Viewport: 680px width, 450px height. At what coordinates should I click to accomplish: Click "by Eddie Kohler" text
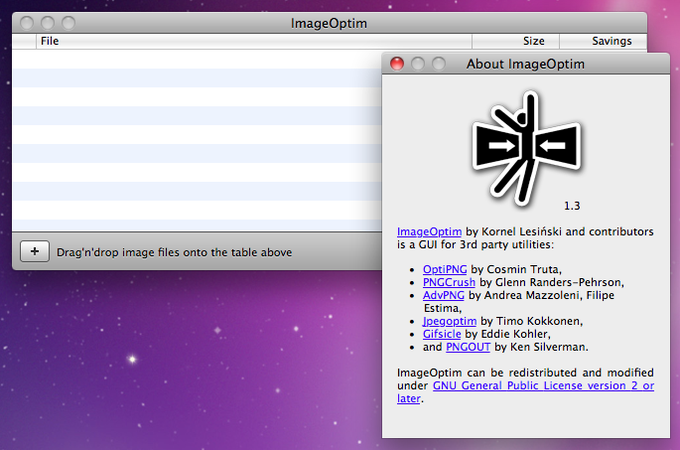[507, 334]
